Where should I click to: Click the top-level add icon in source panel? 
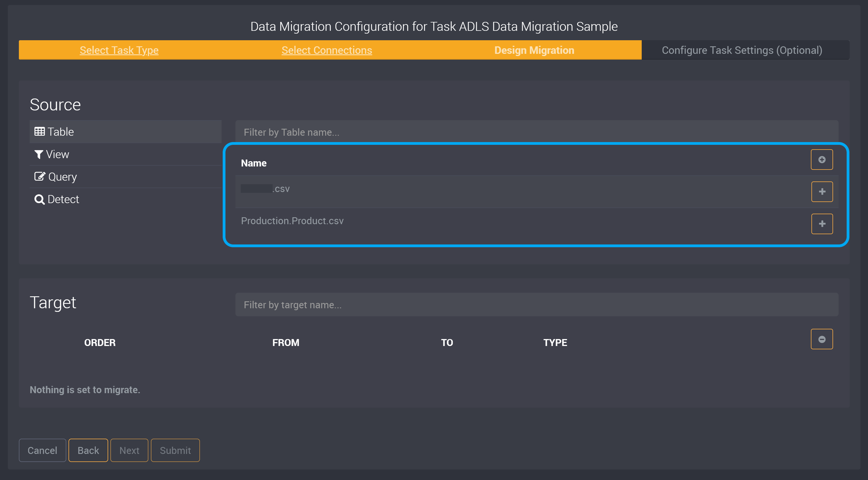pyautogui.click(x=822, y=160)
